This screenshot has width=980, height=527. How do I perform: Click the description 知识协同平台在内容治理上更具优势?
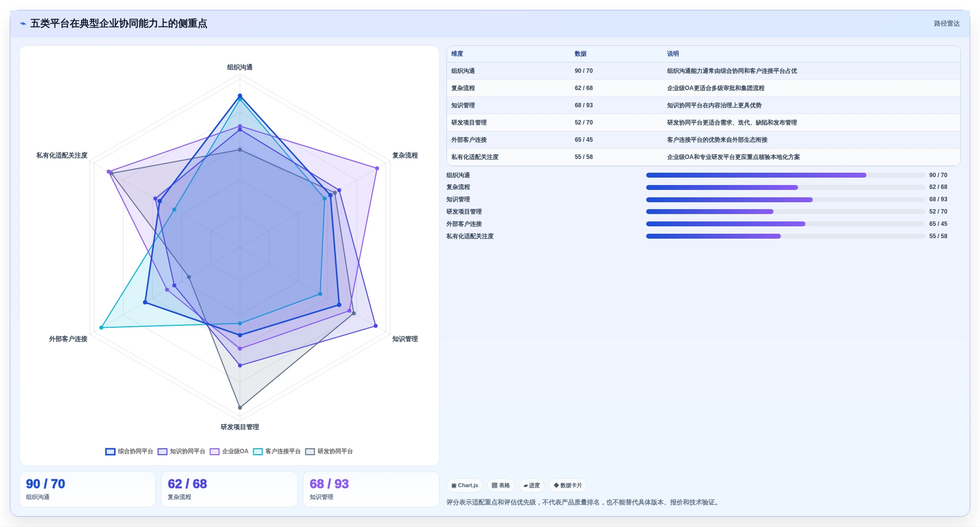click(x=714, y=105)
